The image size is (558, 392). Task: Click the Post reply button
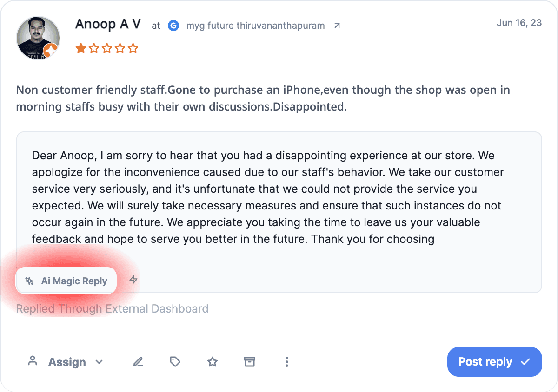[x=486, y=362]
